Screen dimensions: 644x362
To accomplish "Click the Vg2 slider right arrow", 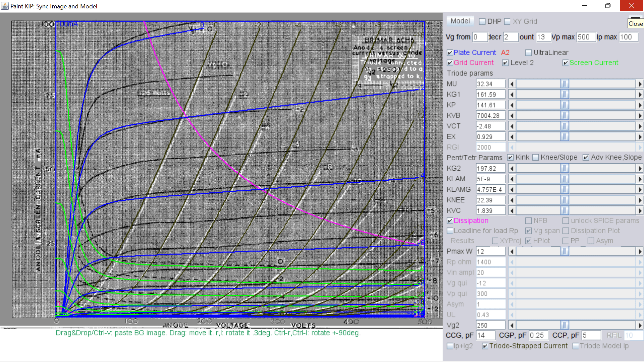I will 640,325.
